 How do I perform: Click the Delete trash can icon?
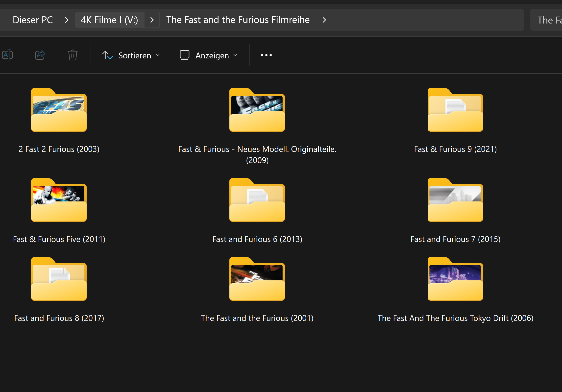click(73, 55)
